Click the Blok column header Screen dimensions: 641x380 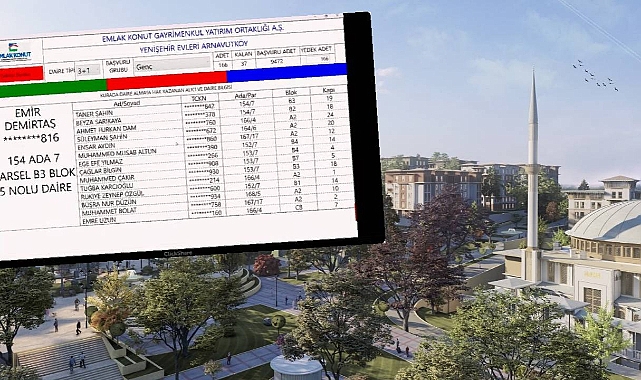(291, 93)
